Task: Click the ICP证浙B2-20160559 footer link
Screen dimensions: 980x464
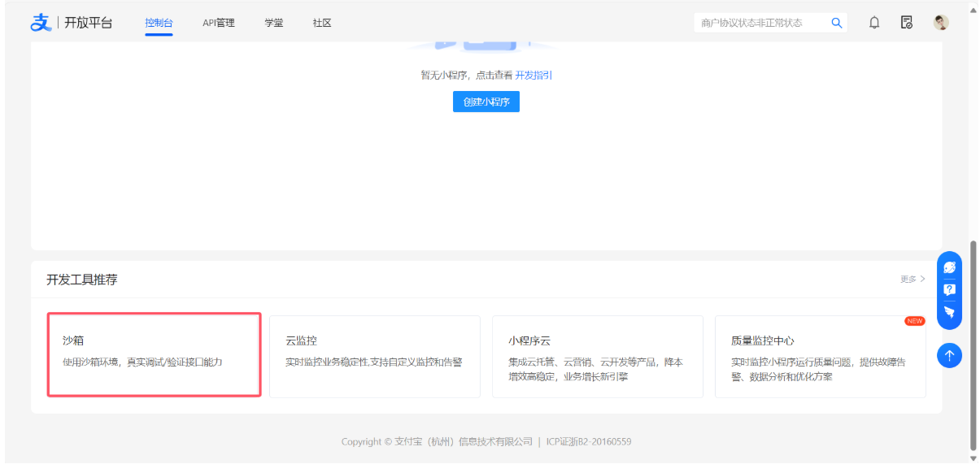Action: (x=589, y=442)
